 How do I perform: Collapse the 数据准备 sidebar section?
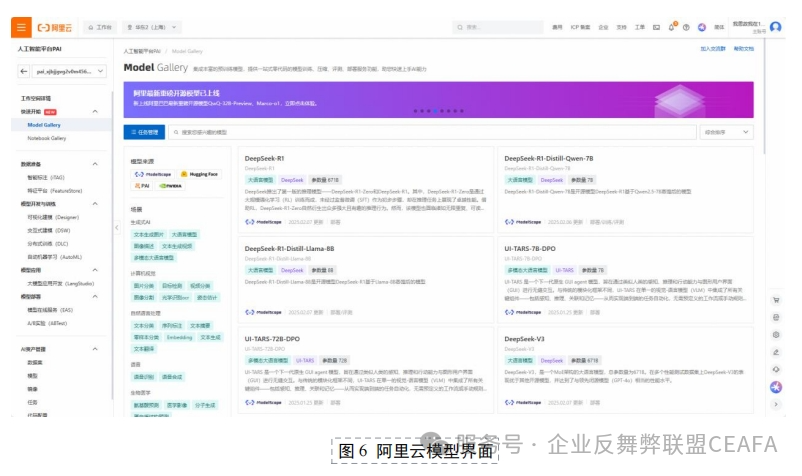click(95, 164)
